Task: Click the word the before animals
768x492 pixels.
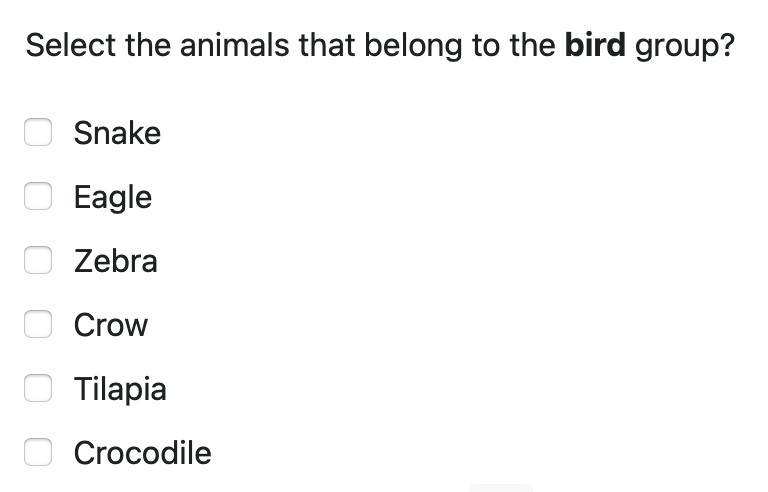Action: pyautogui.click(x=148, y=45)
